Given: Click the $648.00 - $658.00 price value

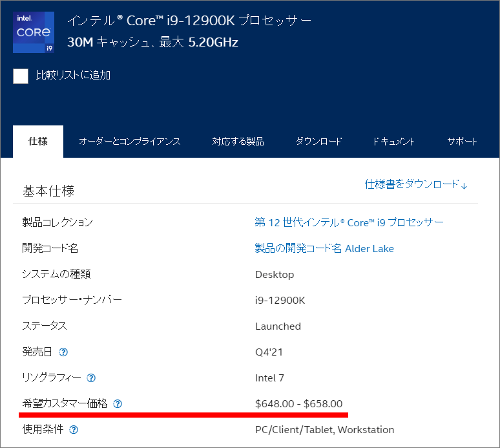Looking at the screenshot, I should click(x=299, y=403).
